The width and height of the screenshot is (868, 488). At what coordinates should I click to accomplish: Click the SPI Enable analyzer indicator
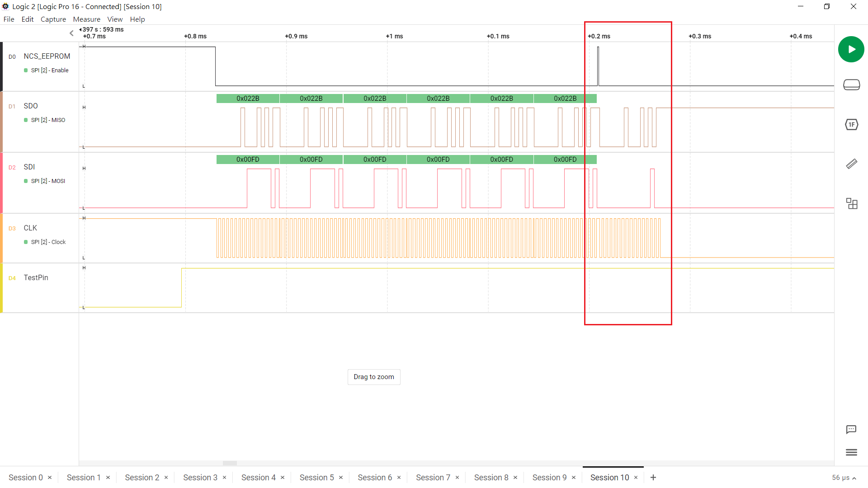[x=49, y=70]
